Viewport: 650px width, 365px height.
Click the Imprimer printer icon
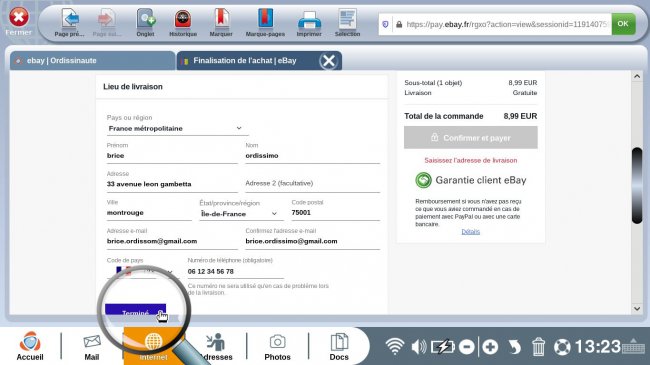tap(309, 20)
